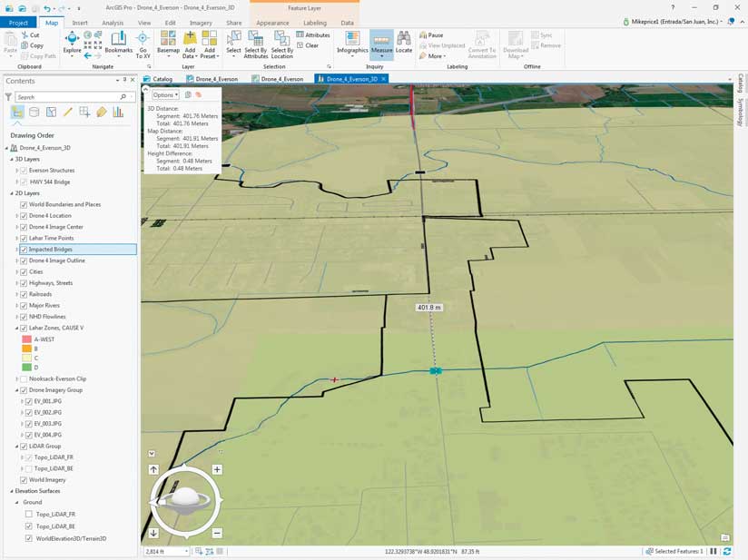
Task: Click the refresh icon in status bar
Action: (x=727, y=551)
